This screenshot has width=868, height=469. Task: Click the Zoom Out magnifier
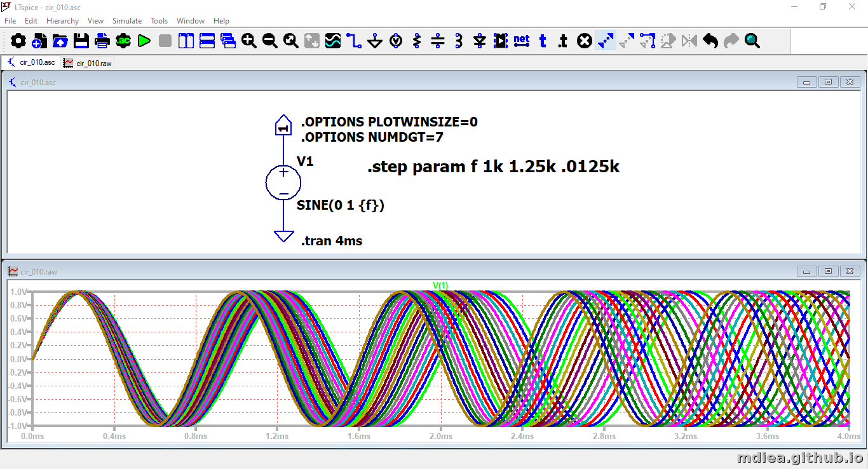[270, 41]
